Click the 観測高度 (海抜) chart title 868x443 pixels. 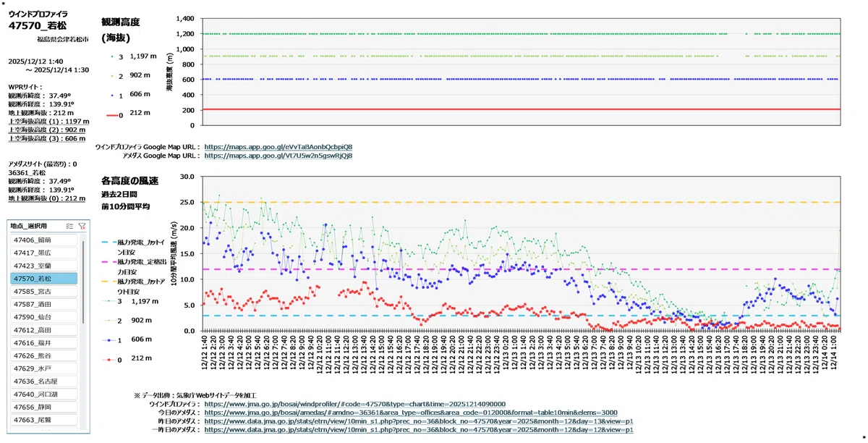(120, 30)
